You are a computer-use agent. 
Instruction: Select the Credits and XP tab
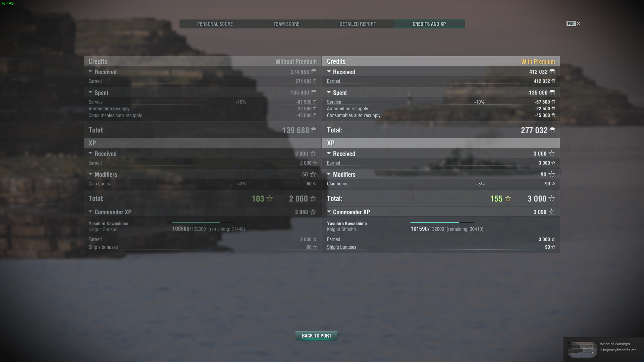[429, 24]
